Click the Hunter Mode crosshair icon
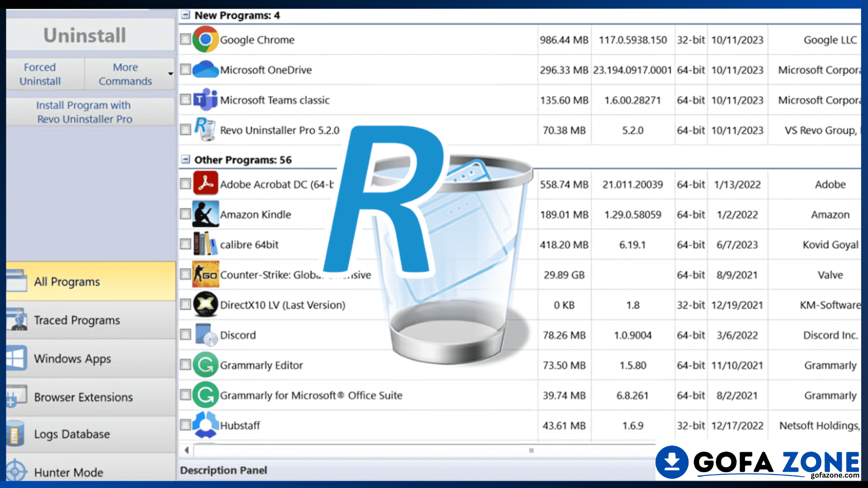Viewport: 868px width, 488px height. (x=16, y=471)
